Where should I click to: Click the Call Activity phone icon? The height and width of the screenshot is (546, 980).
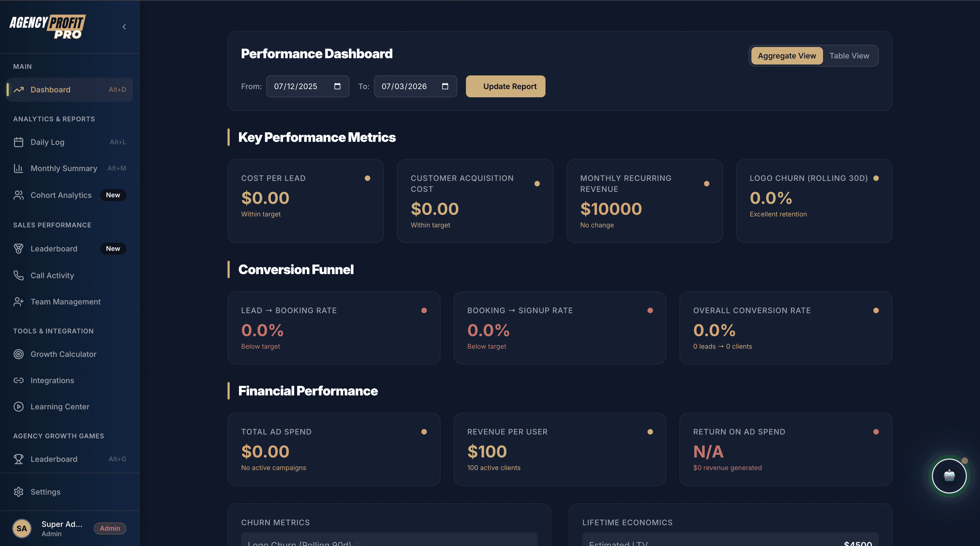tap(19, 275)
